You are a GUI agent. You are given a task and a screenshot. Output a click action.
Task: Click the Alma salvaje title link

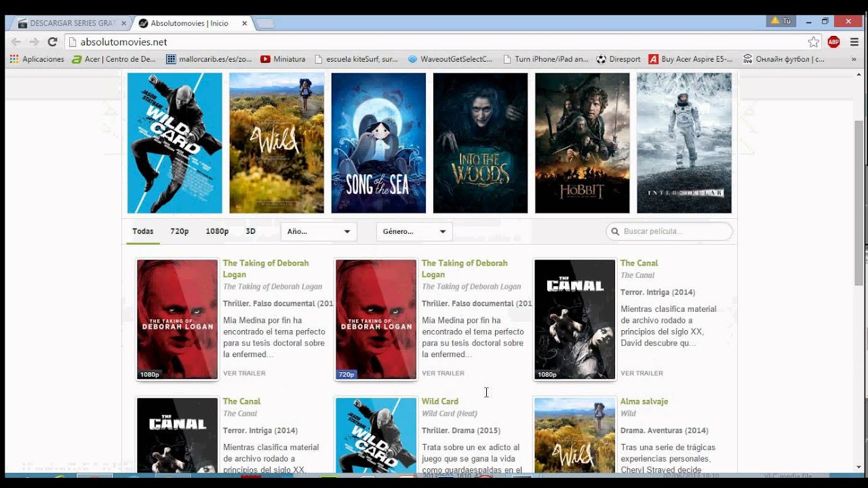point(644,401)
